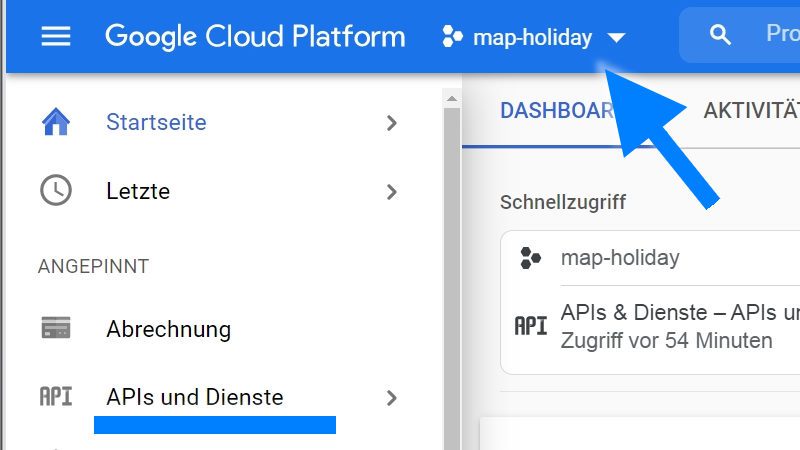Open APIs und Dienste in sidebar
800x450 pixels.
pyautogui.click(x=195, y=397)
